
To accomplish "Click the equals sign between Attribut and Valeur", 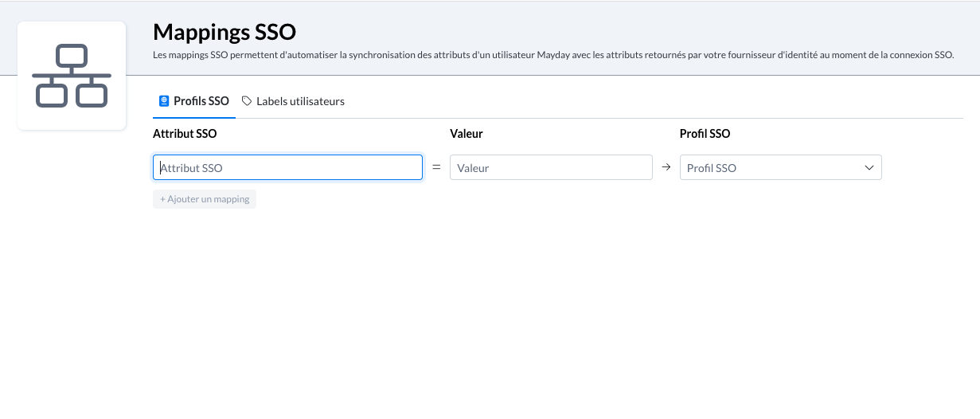I will coord(436,167).
